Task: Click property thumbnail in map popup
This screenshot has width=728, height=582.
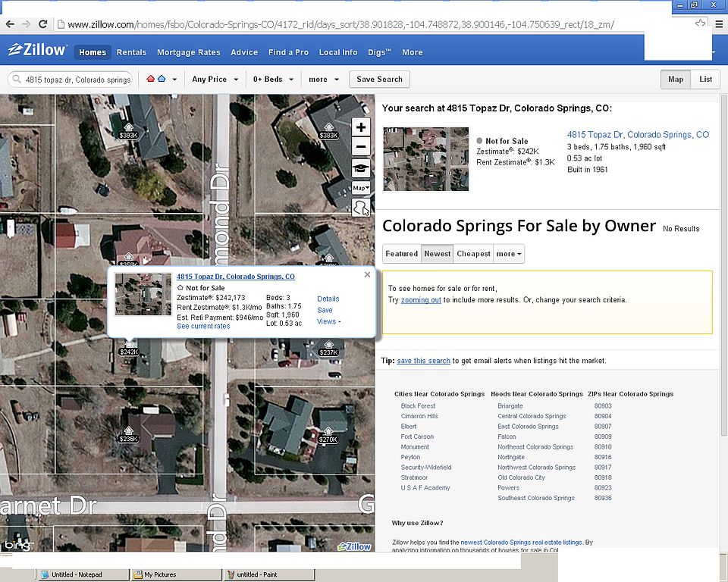Action: (x=143, y=294)
